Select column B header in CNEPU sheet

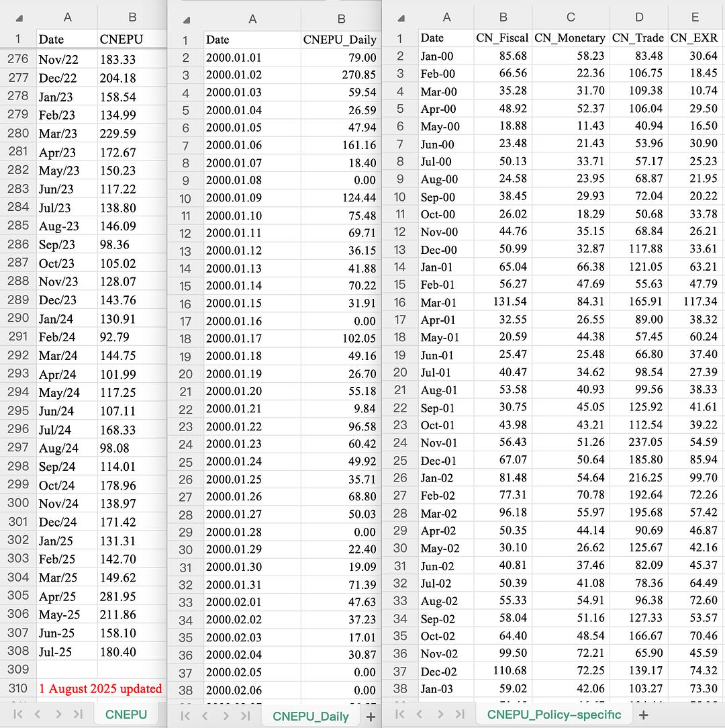(x=132, y=17)
